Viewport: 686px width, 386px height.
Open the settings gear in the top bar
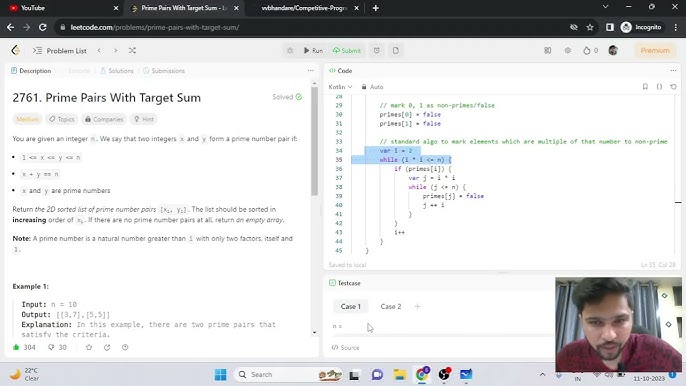point(567,50)
